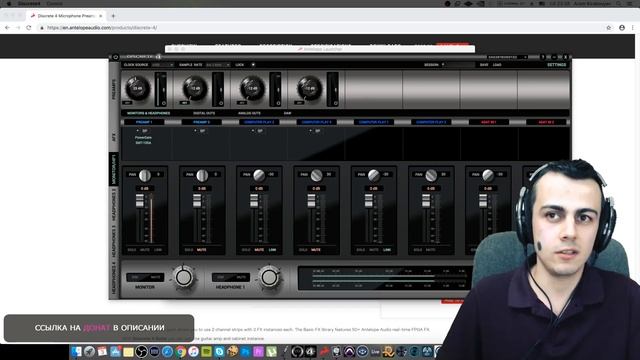Viewport: 640px width, 360px height.
Task: Toggle the Monitor Dim button
Action: pyautogui.click(x=136, y=278)
